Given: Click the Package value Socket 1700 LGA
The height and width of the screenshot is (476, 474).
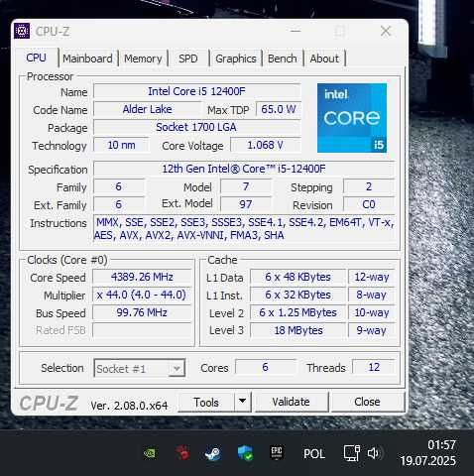Looking at the screenshot, I should click(196, 127).
